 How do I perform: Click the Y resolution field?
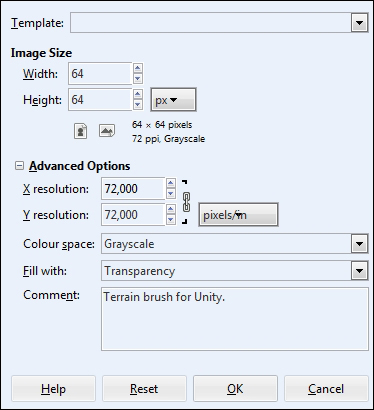click(x=133, y=214)
